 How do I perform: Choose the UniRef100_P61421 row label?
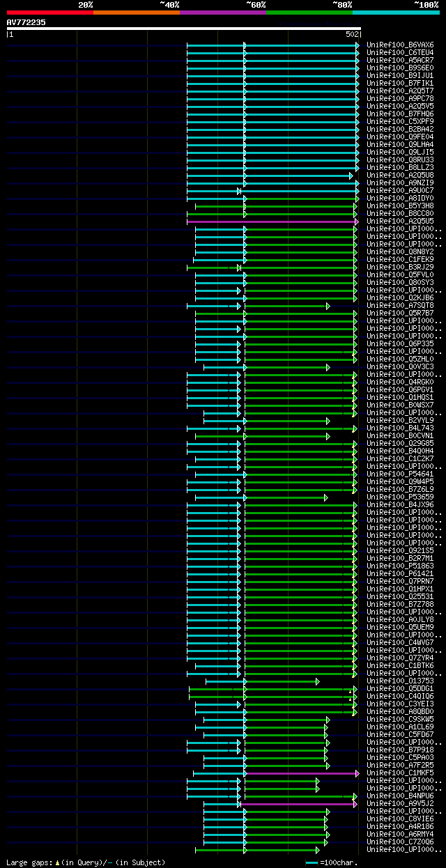[x=400, y=573]
